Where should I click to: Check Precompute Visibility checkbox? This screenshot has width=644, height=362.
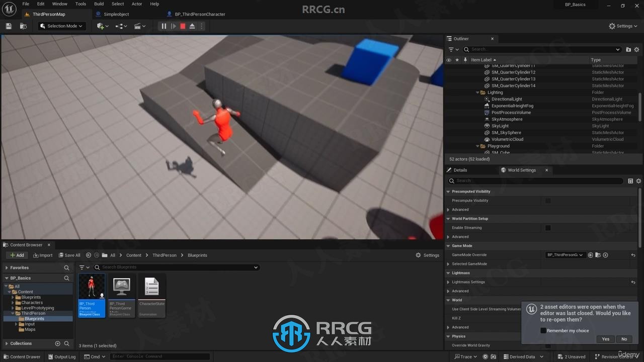point(548,201)
